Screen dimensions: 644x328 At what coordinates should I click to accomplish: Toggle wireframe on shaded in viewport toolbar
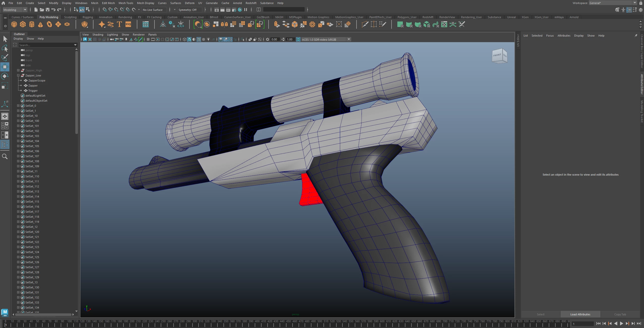coord(199,39)
